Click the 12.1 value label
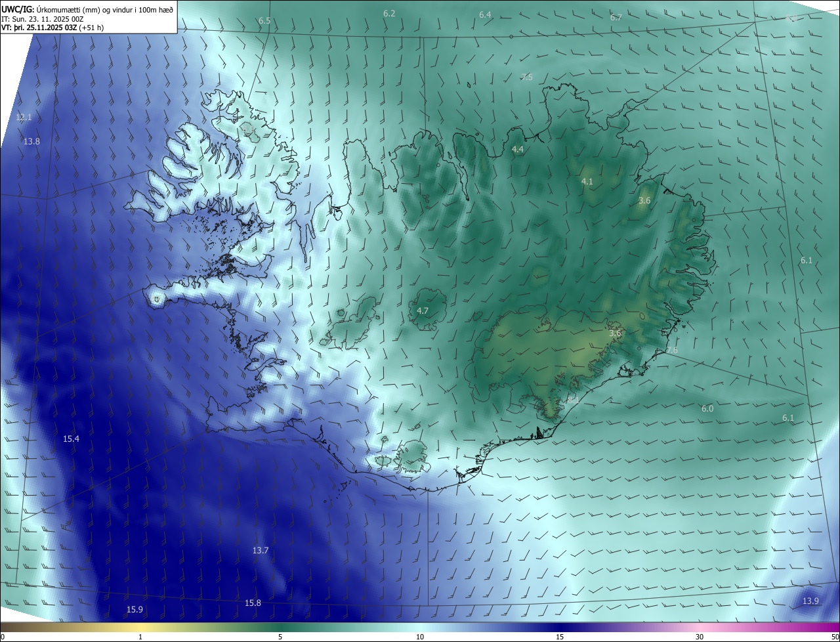 (x=24, y=117)
